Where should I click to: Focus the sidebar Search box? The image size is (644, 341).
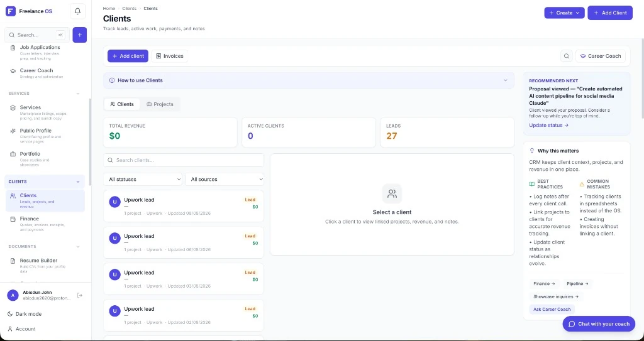tap(37, 35)
